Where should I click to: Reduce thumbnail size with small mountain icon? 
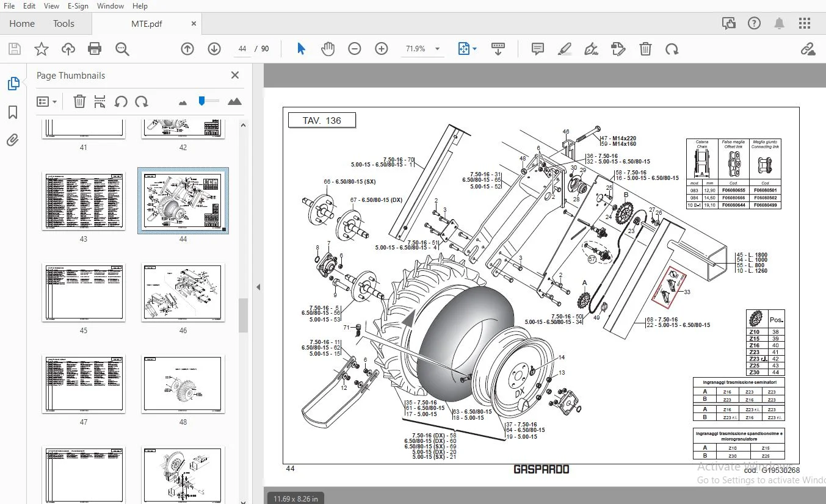tap(183, 103)
